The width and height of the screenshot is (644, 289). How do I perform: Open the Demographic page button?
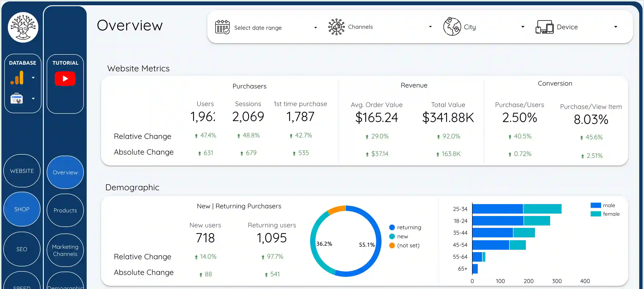[x=65, y=281]
